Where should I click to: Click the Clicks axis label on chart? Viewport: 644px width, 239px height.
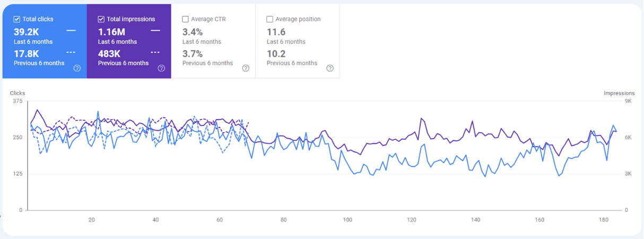pos(18,93)
